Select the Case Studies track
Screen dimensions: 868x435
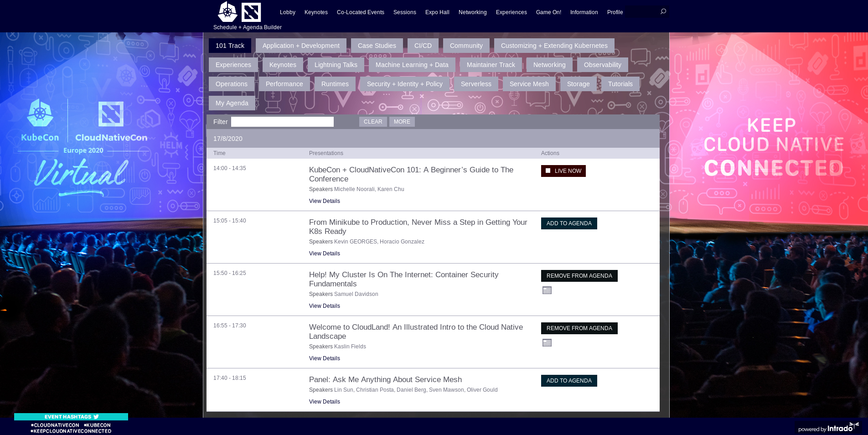click(x=377, y=46)
